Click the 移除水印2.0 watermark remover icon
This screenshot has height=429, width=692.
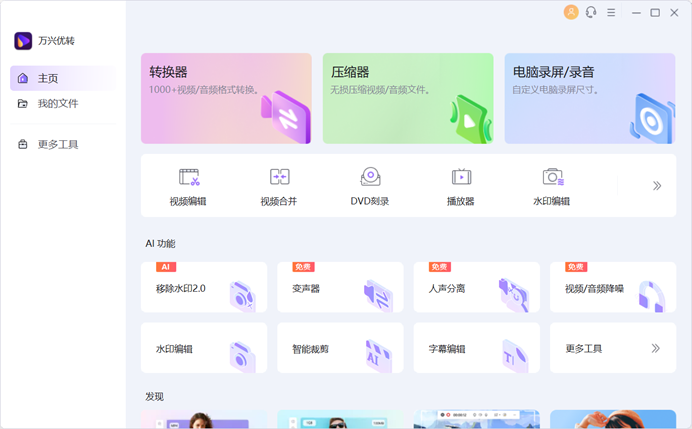tap(242, 297)
